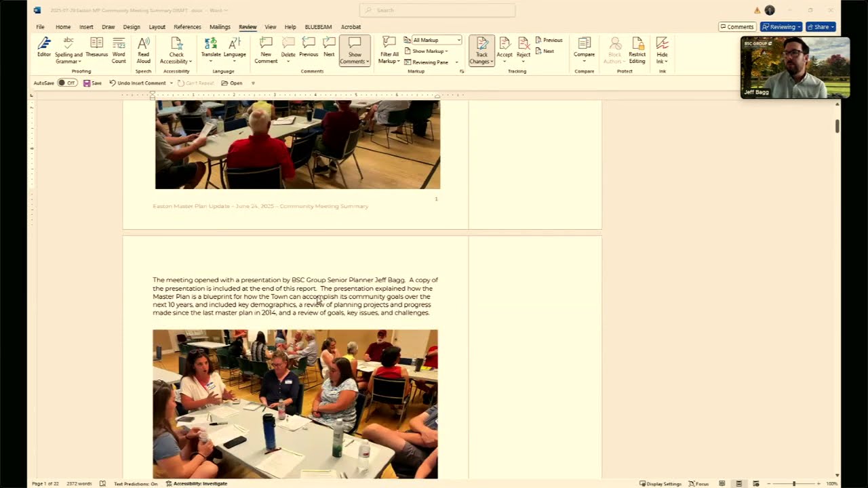The width and height of the screenshot is (868, 488).
Task: Adjust the zoom slider
Action: [793, 483]
